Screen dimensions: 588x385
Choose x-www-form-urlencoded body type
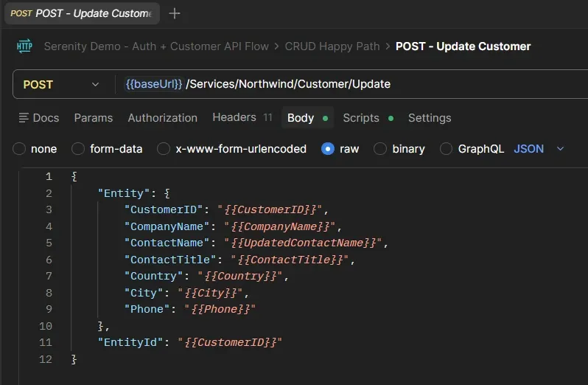pos(164,149)
